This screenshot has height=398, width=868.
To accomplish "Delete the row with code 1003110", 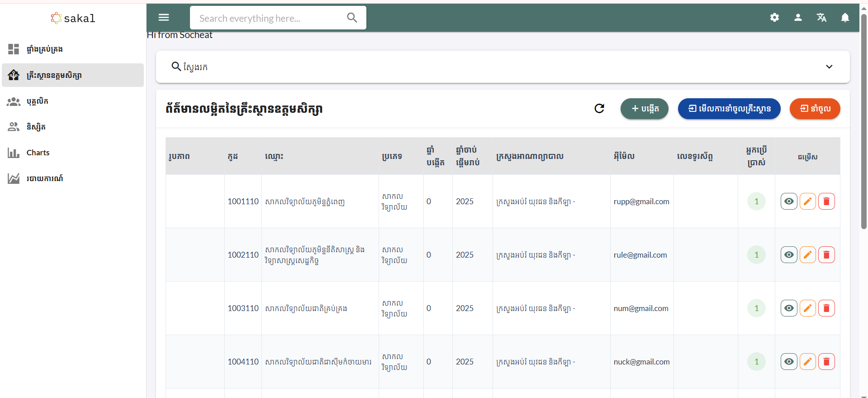I will pyautogui.click(x=826, y=308).
